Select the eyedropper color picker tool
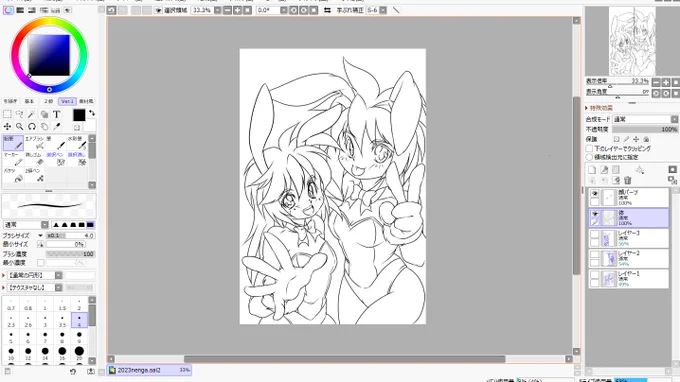This screenshot has width=680, height=382. (x=56, y=127)
